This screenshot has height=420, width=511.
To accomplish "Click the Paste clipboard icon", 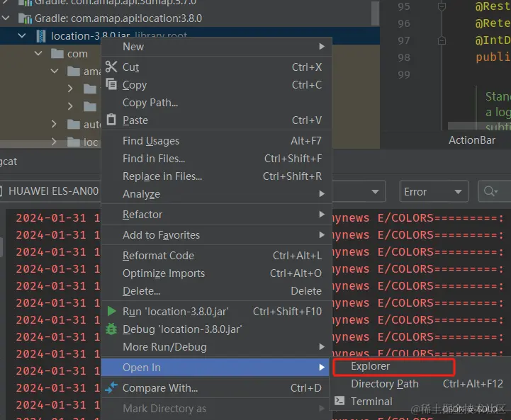I will pos(111,120).
